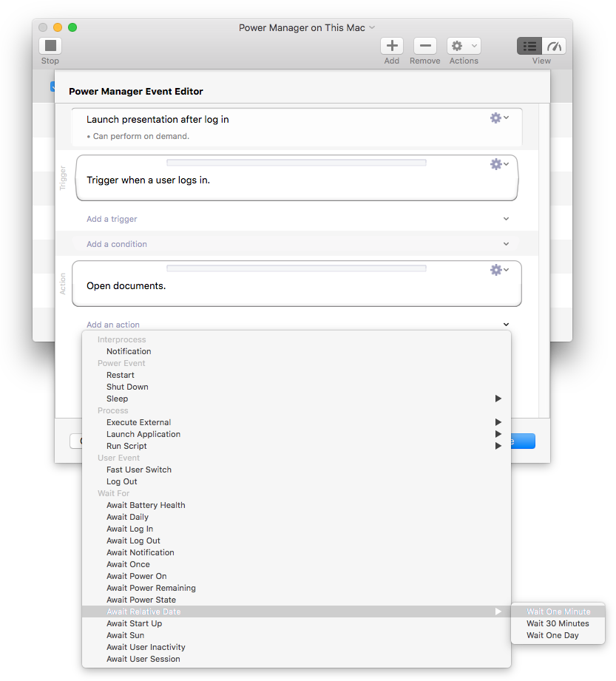
Task: Choose Log Out from the action menu
Action: click(297, 481)
